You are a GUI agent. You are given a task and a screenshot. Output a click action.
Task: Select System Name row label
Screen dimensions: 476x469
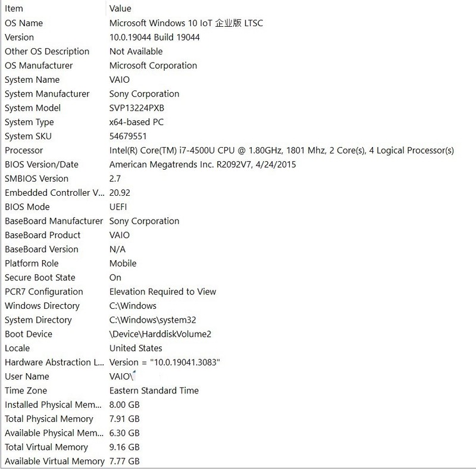[x=32, y=80]
